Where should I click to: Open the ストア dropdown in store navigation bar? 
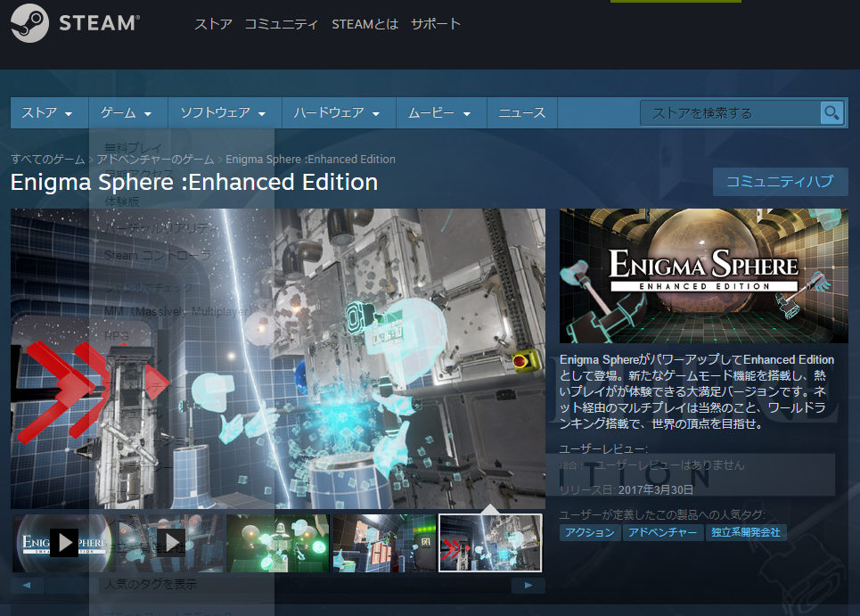point(49,113)
